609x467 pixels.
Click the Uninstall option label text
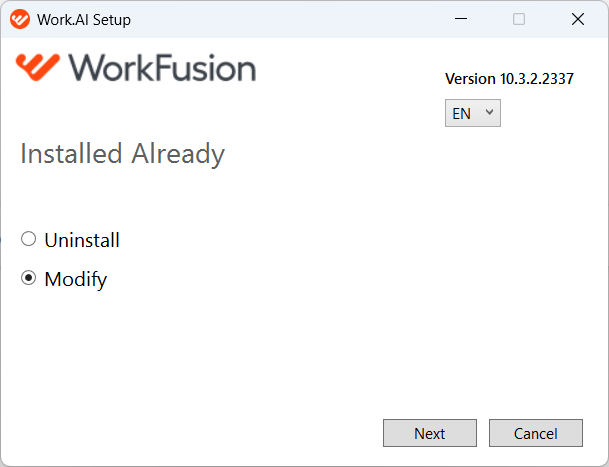82,240
